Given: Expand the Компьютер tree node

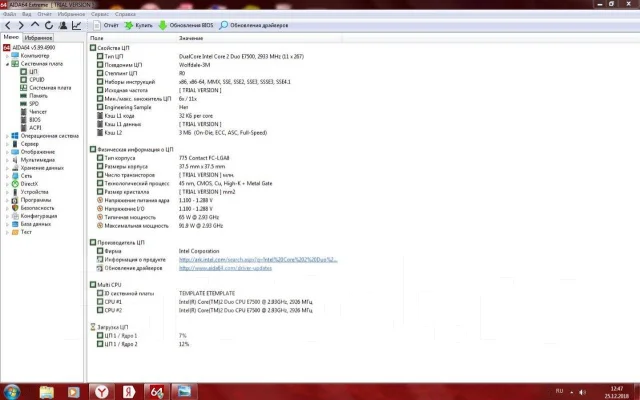Looking at the screenshot, I should coord(7,56).
